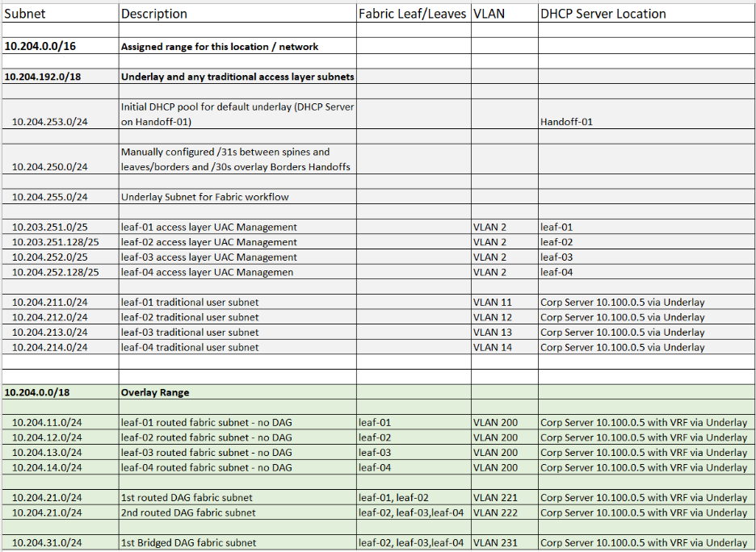
Task: Select the 'leaf-01, leaf-02' fabric leaves cell
Action: coord(414,497)
